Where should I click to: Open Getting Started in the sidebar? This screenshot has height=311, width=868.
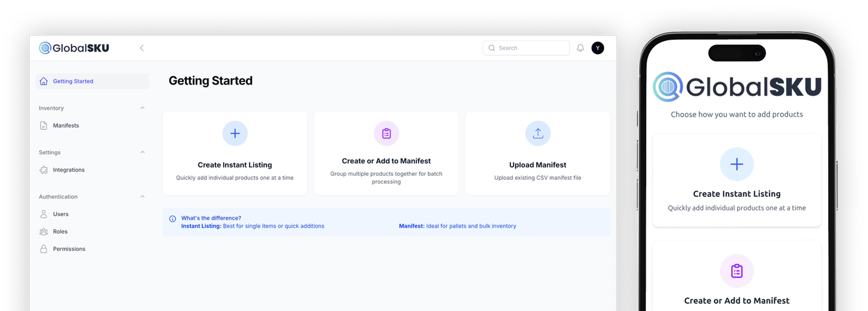(x=92, y=81)
